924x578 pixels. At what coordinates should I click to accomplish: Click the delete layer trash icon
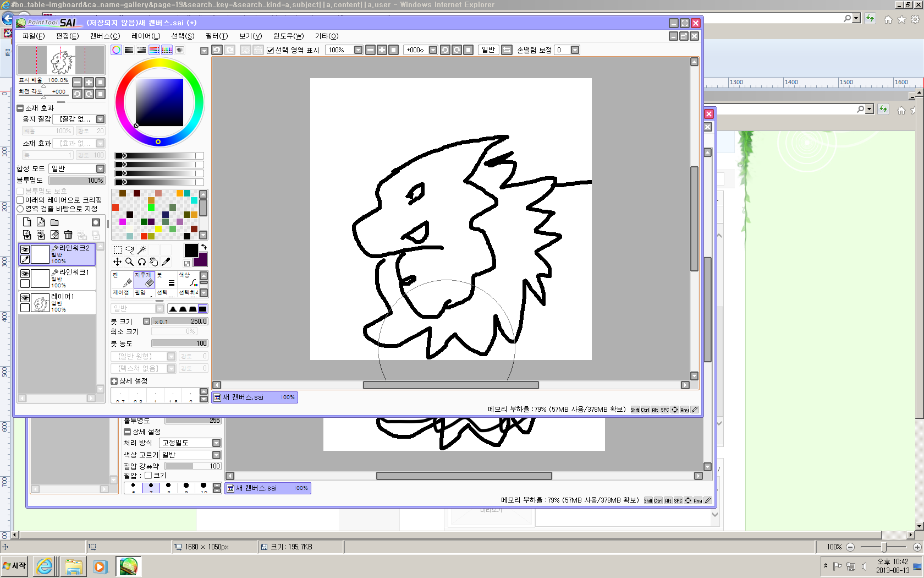[x=68, y=235]
